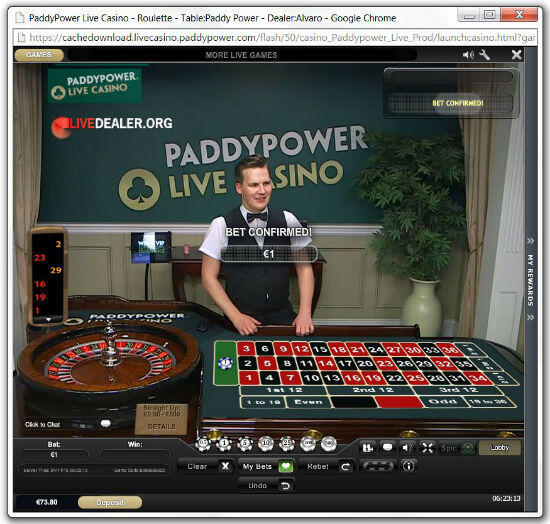Open the chat bubble icon near Lobby
The width and height of the screenshot is (550, 524).
(387, 448)
